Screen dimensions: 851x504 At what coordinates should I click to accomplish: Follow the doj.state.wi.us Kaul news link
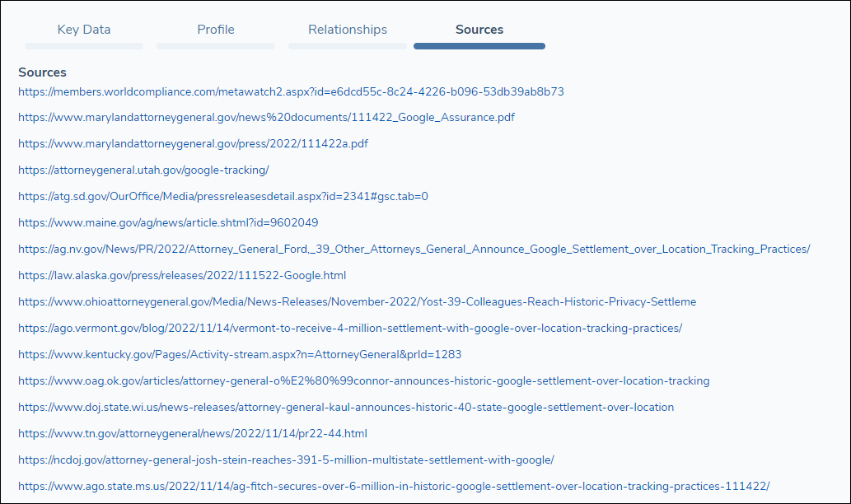[346, 408]
